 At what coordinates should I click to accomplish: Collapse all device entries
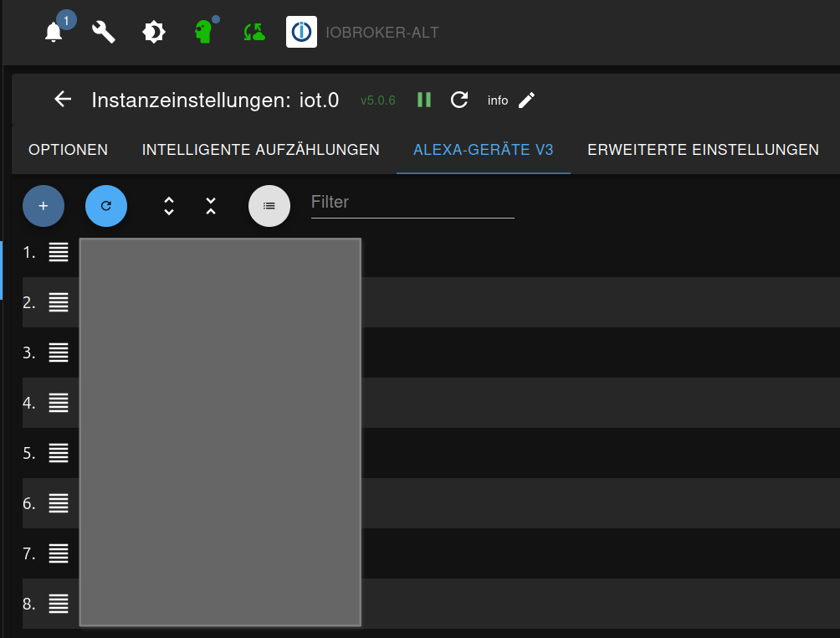tap(211, 206)
